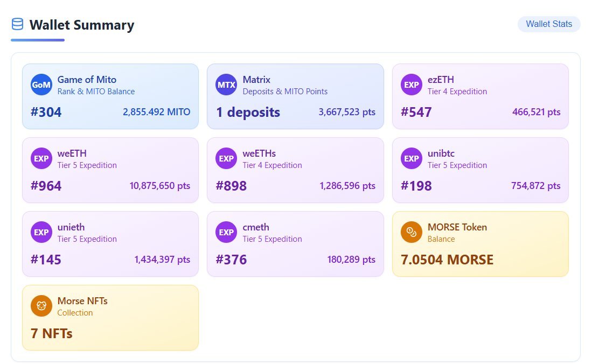This screenshot has height=364, width=592.
Task: Click the database icon beside Wallet Summary
Action: point(17,24)
